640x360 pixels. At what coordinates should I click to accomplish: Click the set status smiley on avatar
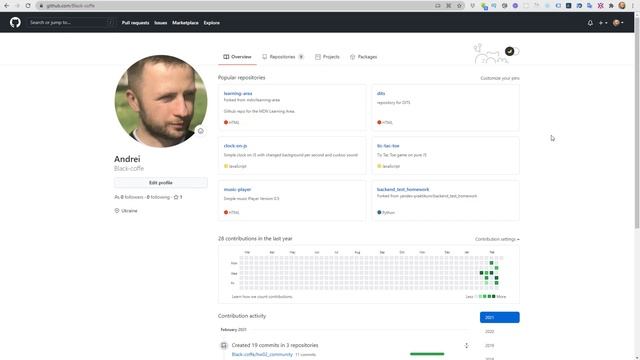pyautogui.click(x=200, y=131)
